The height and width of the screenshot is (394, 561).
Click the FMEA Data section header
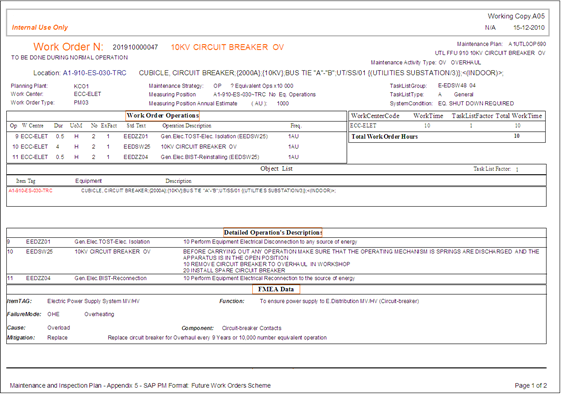[x=276, y=289]
